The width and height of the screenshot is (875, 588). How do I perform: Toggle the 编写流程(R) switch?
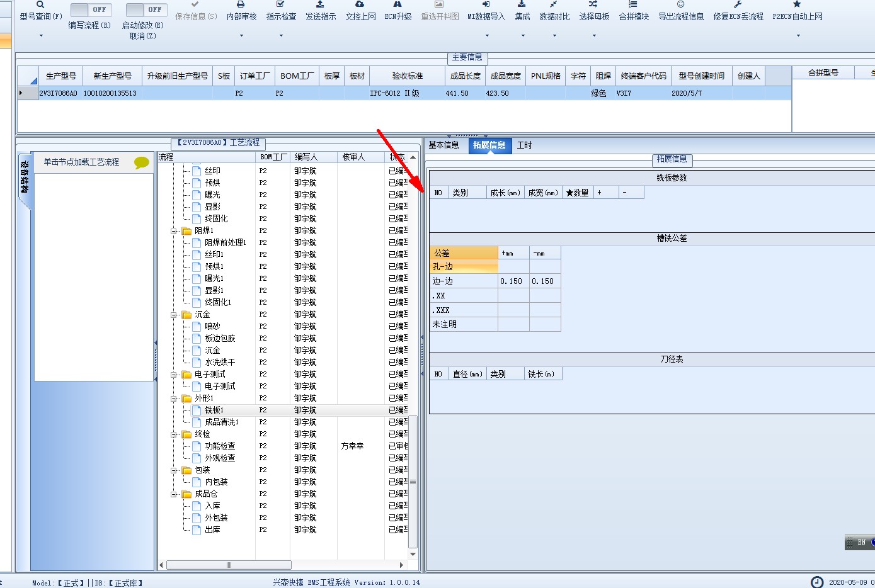(x=91, y=9)
